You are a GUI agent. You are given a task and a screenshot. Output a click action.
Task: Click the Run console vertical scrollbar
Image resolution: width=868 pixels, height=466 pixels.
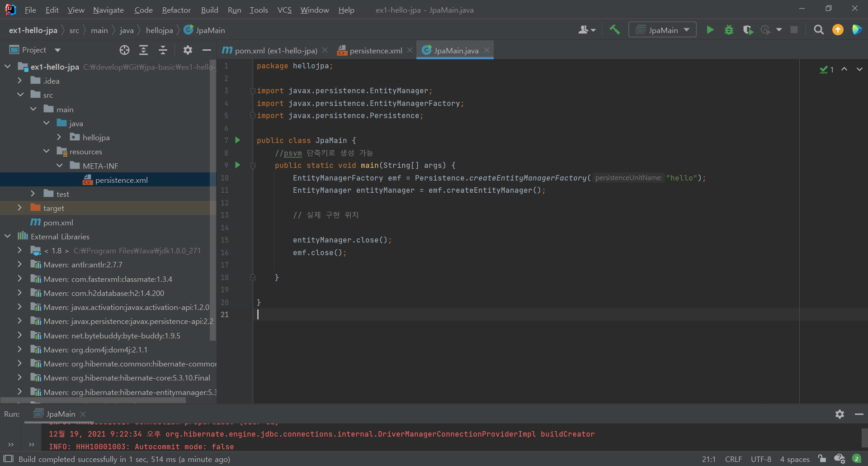[x=864, y=437]
